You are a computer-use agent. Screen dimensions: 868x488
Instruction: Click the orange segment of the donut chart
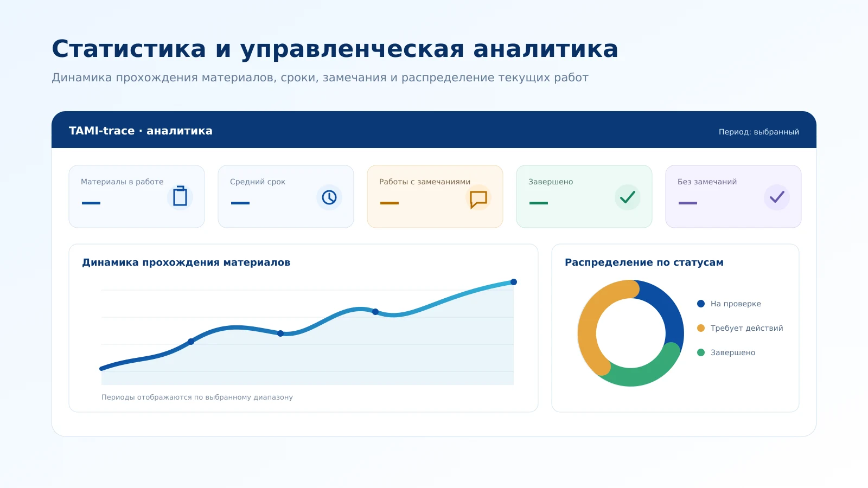point(590,320)
